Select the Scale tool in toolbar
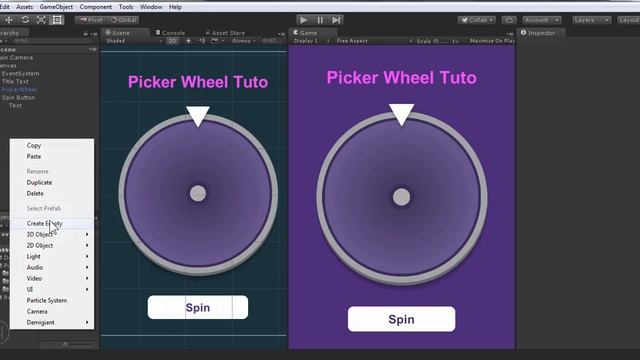This screenshot has width=640, height=360. point(41,20)
